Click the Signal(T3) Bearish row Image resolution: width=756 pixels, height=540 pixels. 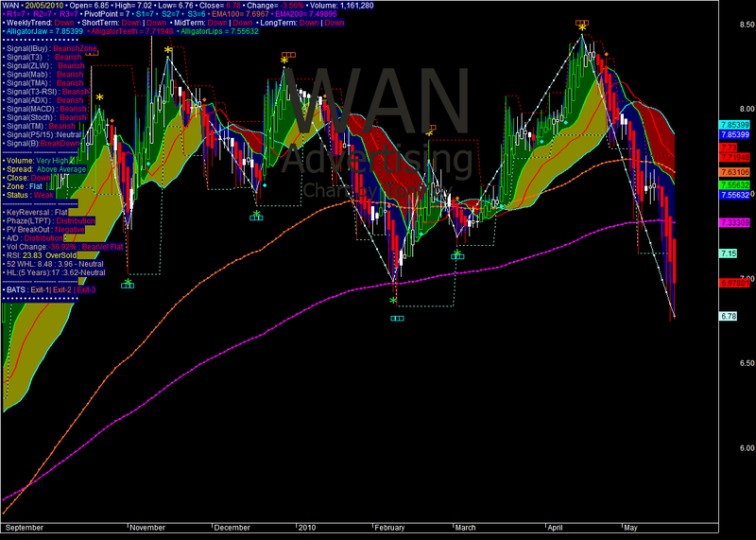(43, 57)
